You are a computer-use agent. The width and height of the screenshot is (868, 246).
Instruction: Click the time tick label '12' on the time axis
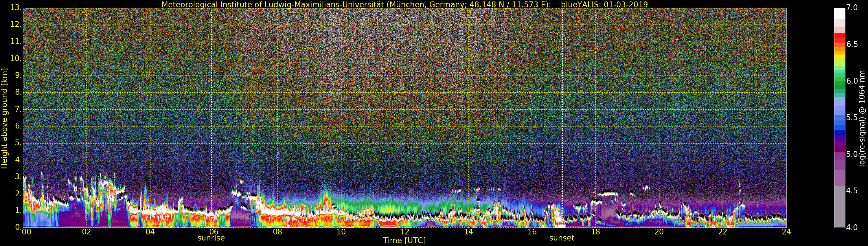point(405,232)
